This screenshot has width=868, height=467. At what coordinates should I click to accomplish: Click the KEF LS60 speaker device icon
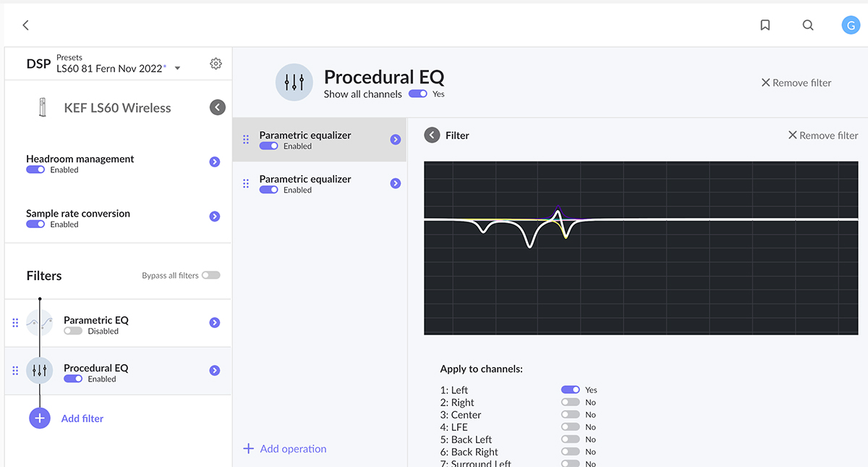42,109
